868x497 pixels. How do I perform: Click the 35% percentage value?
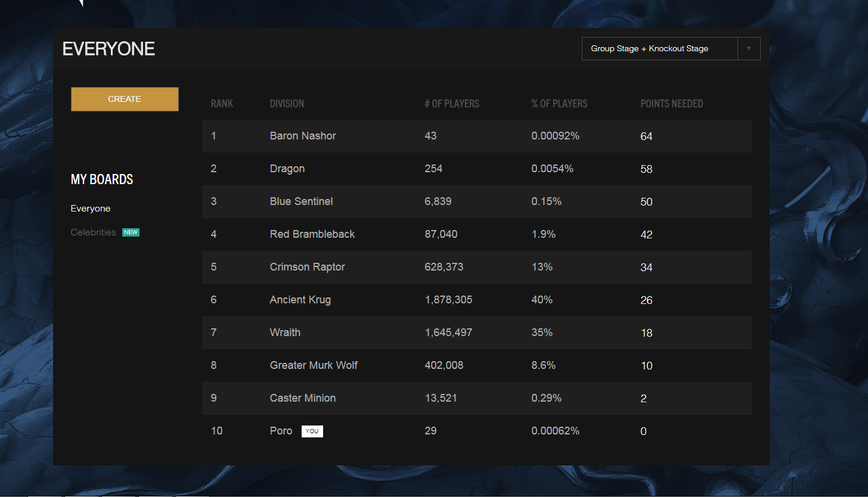(542, 333)
